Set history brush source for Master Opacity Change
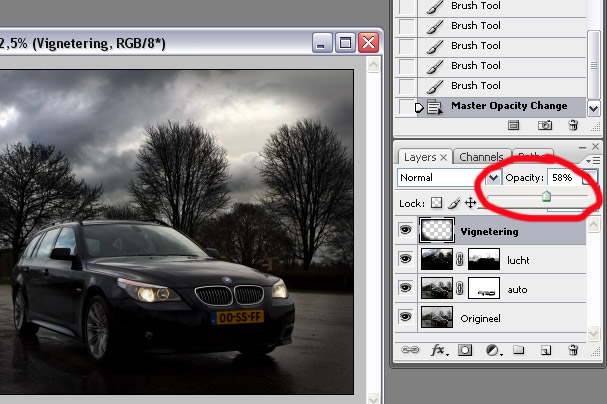This screenshot has width=607, height=404. (x=406, y=106)
